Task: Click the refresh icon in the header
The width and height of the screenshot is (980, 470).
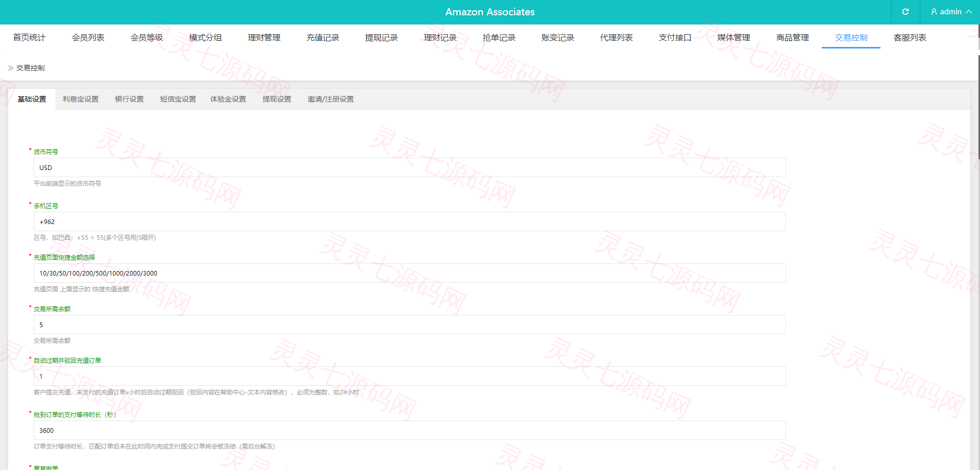Action: tap(905, 12)
